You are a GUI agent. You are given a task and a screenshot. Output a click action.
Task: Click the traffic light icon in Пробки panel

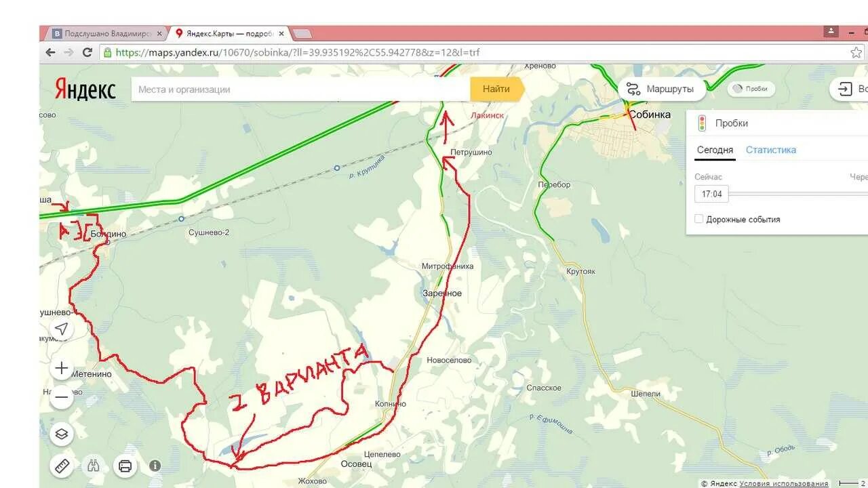[x=703, y=123]
